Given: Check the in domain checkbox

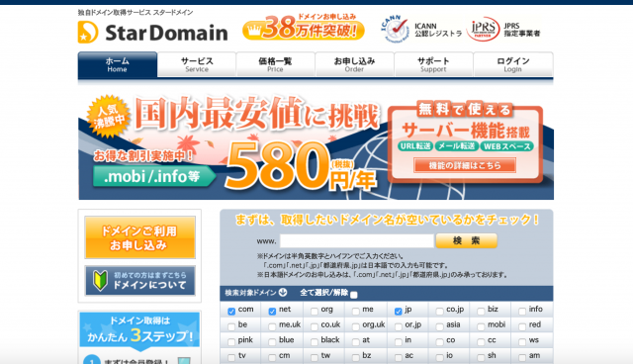Looking at the screenshot, I should (398, 342).
